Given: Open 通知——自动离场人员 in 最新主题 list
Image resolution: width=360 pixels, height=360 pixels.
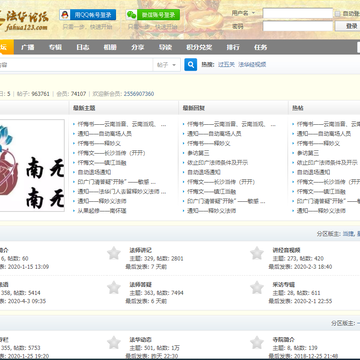Looking at the screenshot, I should (105, 134).
